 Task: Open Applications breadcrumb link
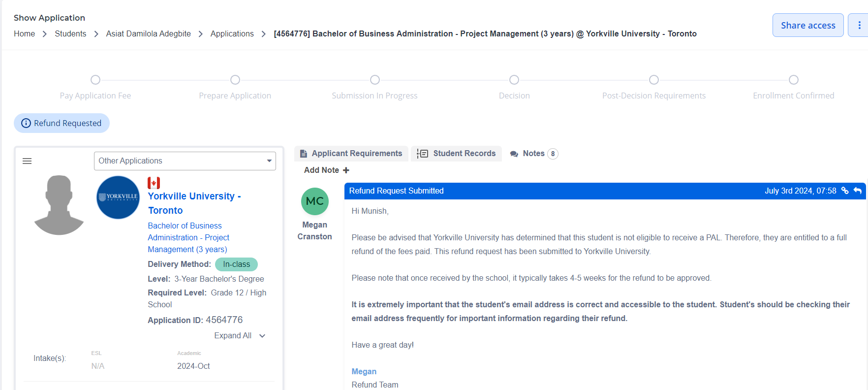tap(232, 33)
